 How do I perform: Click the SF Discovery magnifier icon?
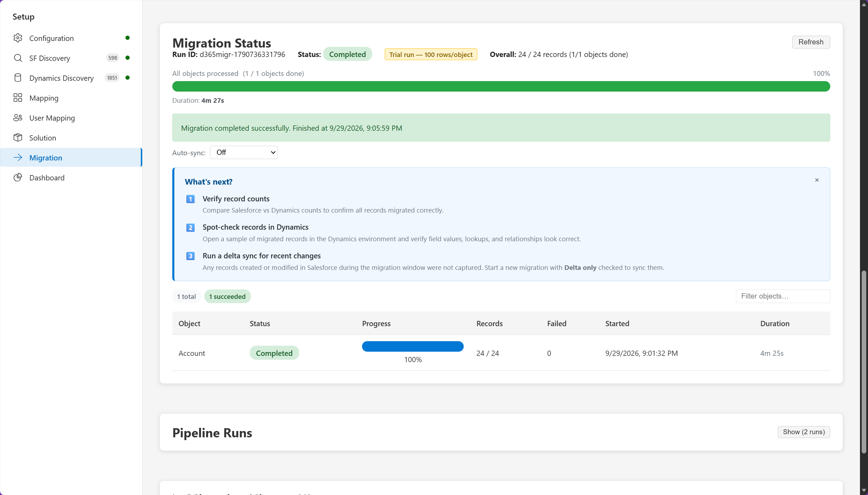point(18,58)
